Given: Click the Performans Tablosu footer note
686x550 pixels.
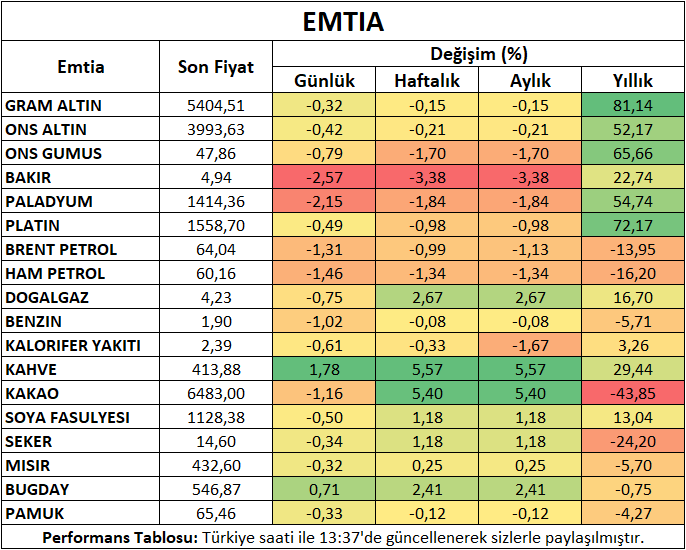Looking at the screenshot, I should pos(343,538).
